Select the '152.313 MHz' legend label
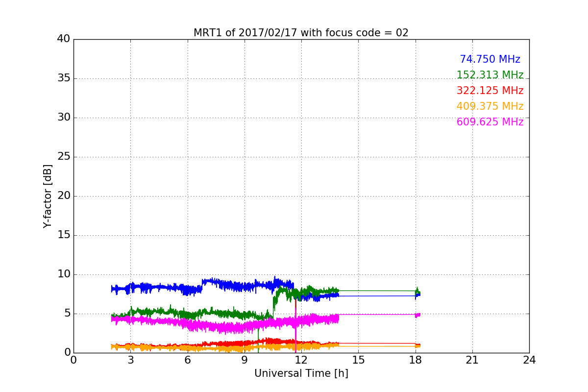Screen dimensions: 588x392 tap(490, 75)
